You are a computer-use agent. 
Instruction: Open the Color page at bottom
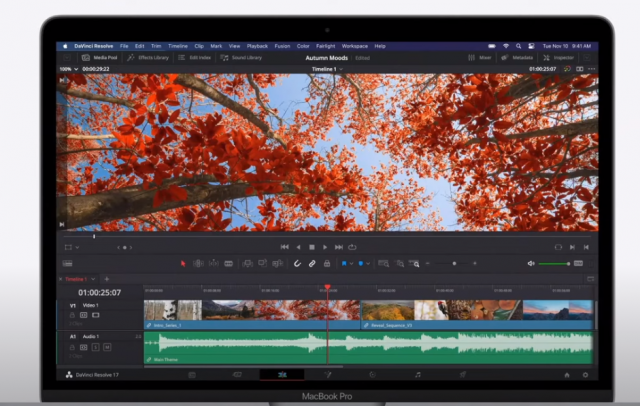click(372, 375)
